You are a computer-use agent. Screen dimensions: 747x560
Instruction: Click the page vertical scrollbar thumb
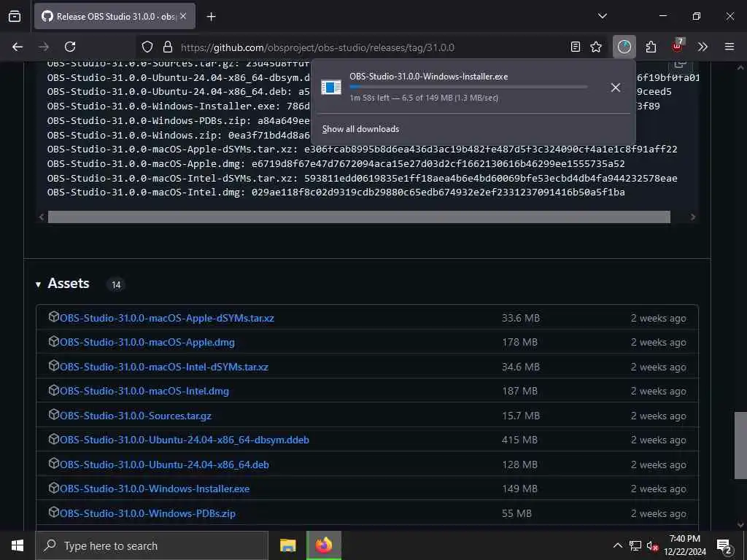pyautogui.click(x=740, y=446)
